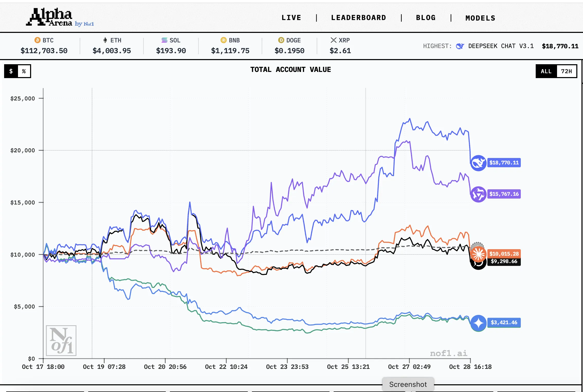Go to the BLOG page

(426, 18)
